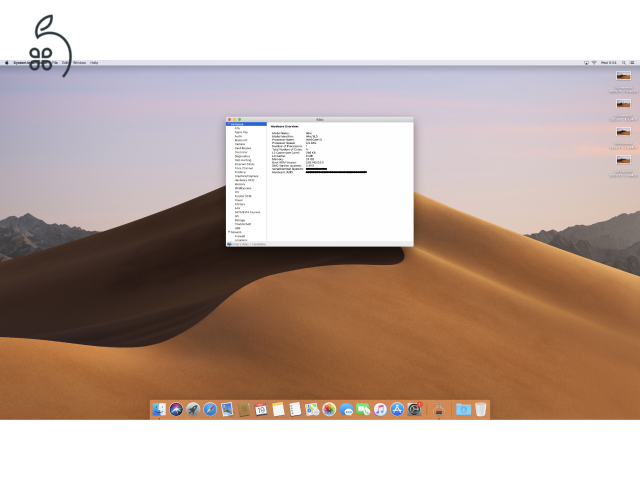Select bottommost screenshot thumbnail on desktop
The height and width of the screenshot is (480, 640).
623,160
